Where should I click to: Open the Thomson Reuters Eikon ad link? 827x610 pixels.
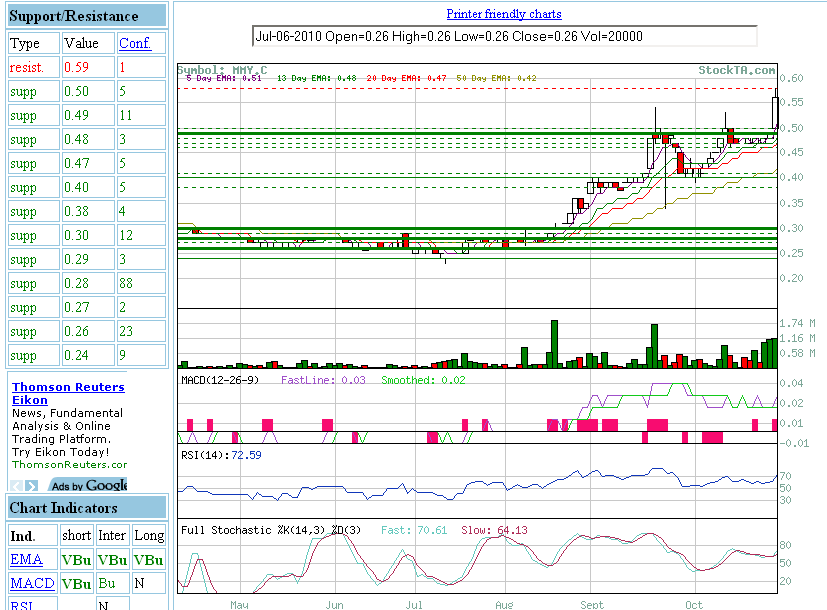68,393
